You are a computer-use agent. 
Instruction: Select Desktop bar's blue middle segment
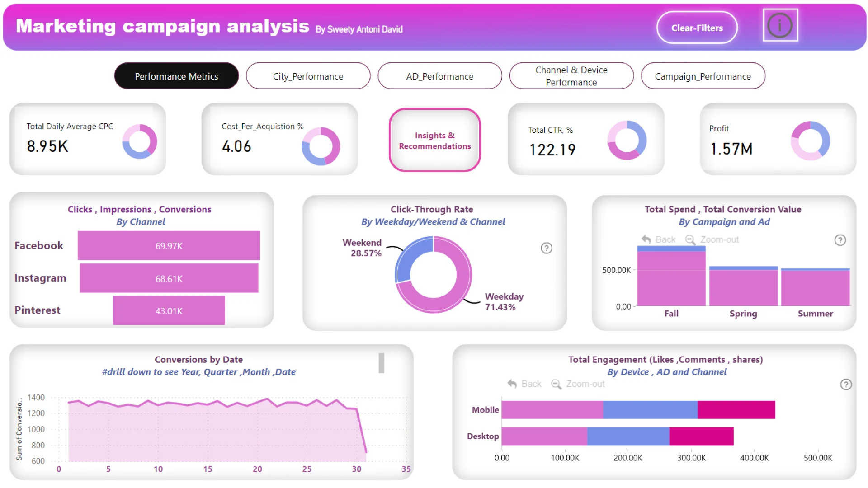point(628,436)
